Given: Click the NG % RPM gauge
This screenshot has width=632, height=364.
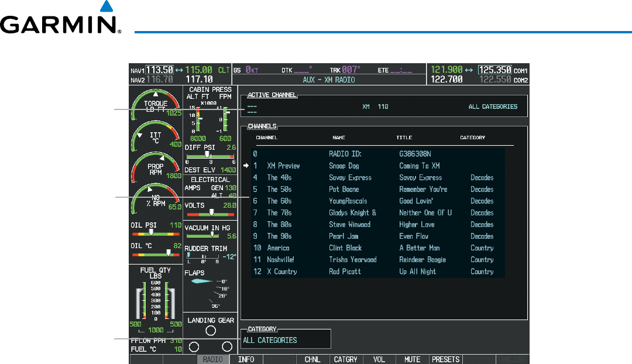Looking at the screenshot, I should [x=156, y=199].
